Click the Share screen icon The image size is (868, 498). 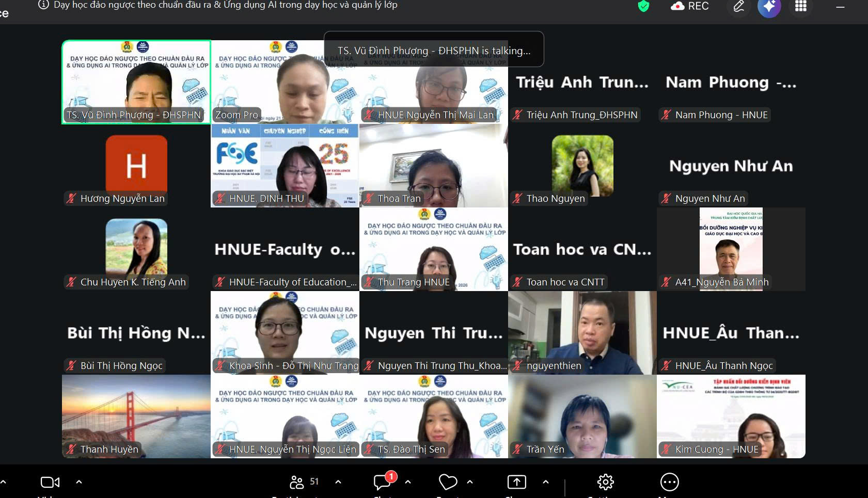coord(516,482)
